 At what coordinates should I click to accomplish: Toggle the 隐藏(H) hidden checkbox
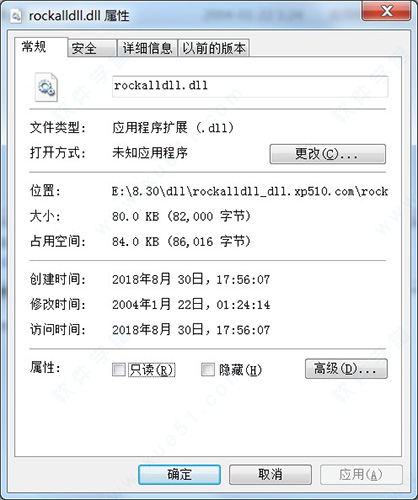click(208, 370)
